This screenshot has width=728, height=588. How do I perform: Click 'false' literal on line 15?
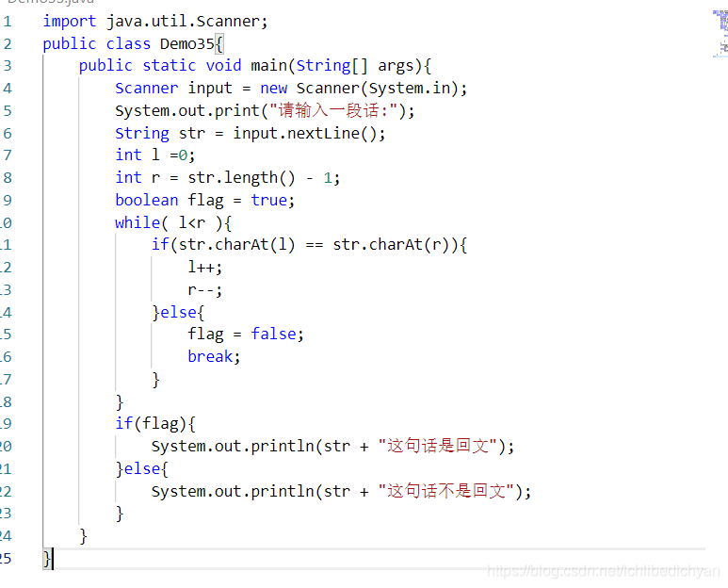(x=273, y=334)
